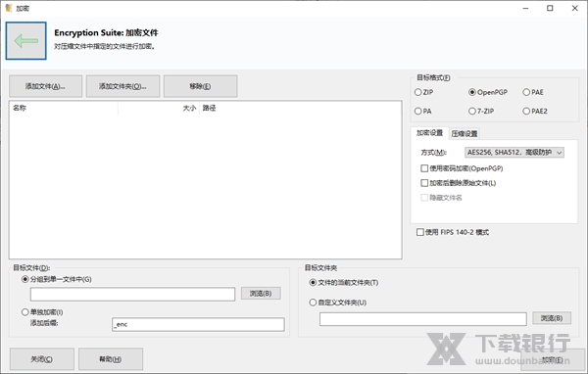
Task: Open the 方式(M) encryption method dropdown
Action: (514, 152)
